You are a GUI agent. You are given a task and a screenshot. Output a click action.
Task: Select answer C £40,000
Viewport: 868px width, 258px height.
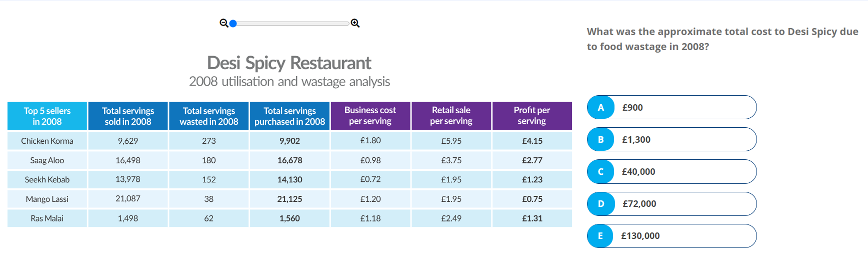(671, 171)
